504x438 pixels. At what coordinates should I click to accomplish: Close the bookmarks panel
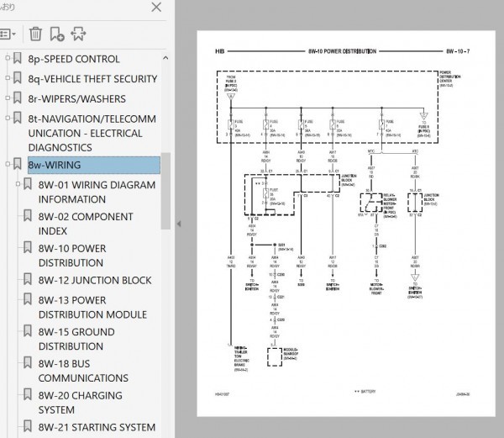tap(156, 7)
